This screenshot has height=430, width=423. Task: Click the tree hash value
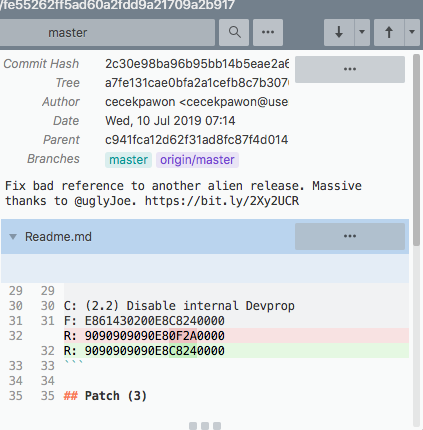[197, 83]
